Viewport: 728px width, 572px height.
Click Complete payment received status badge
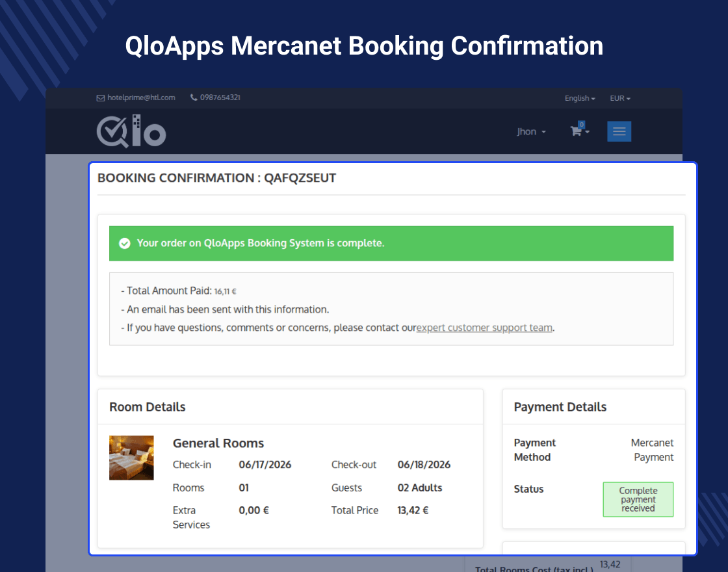[638, 500]
